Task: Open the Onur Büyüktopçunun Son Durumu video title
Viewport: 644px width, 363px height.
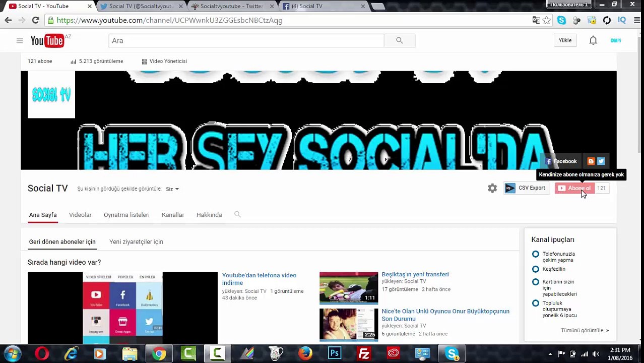Action: pyautogui.click(x=445, y=315)
